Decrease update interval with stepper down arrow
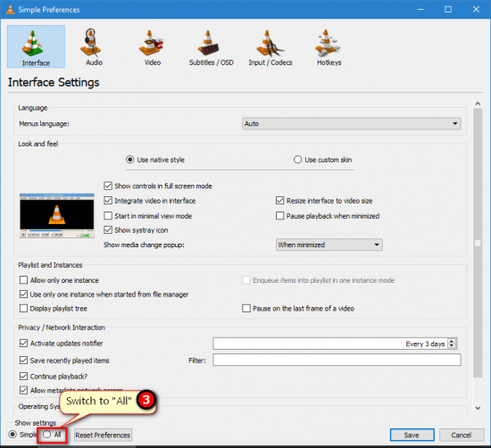Viewport: 491px width, 448px height. [x=452, y=346]
